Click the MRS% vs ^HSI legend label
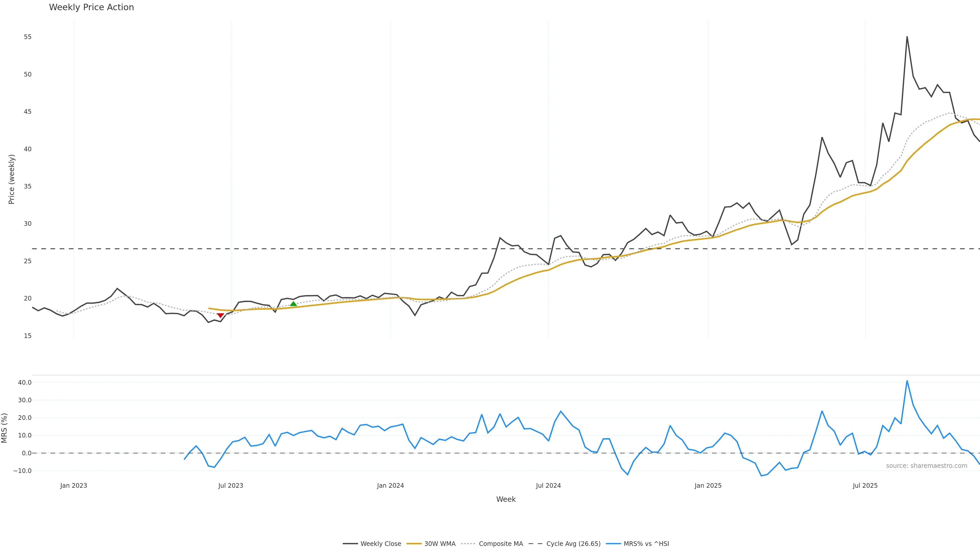The width and height of the screenshot is (980, 551). coord(646,544)
